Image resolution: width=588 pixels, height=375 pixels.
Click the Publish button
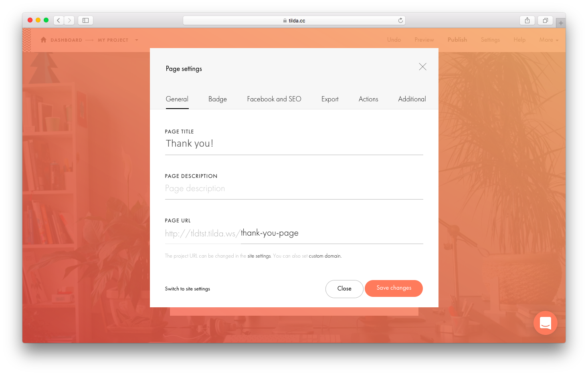[x=457, y=40]
